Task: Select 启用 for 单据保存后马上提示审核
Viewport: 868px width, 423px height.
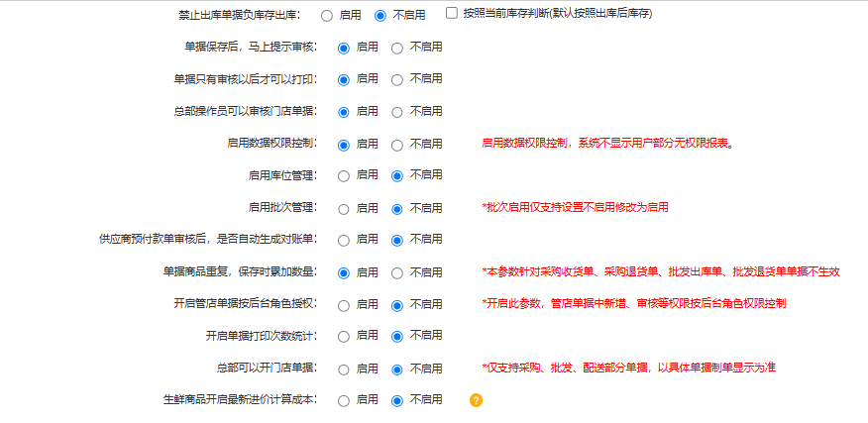Action: (x=344, y=48)
